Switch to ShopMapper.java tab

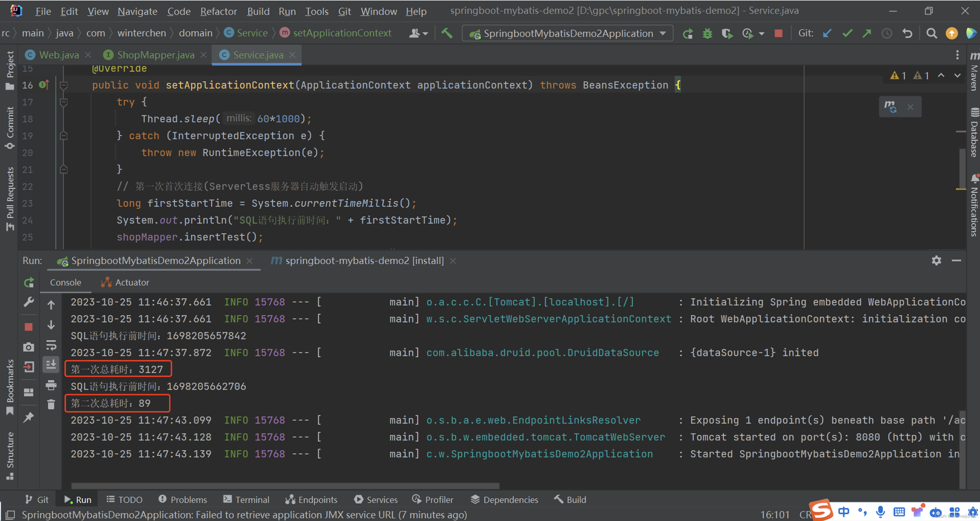pos(156,55)
